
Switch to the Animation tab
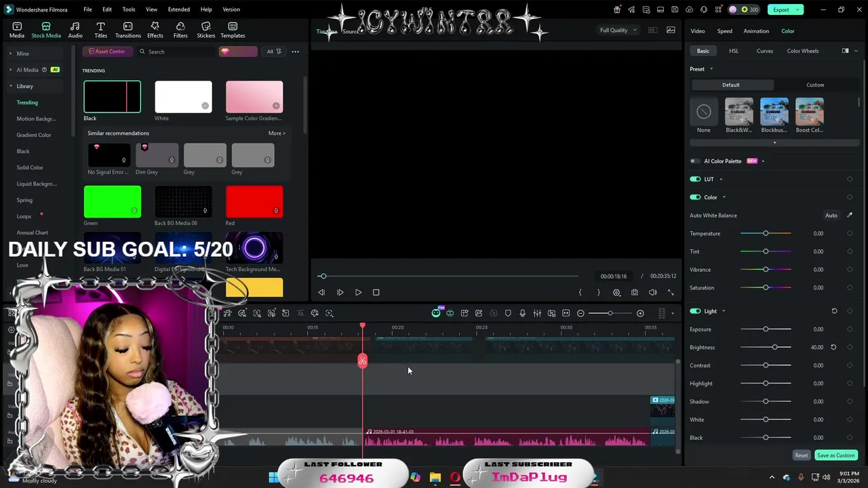pos(756,31)
